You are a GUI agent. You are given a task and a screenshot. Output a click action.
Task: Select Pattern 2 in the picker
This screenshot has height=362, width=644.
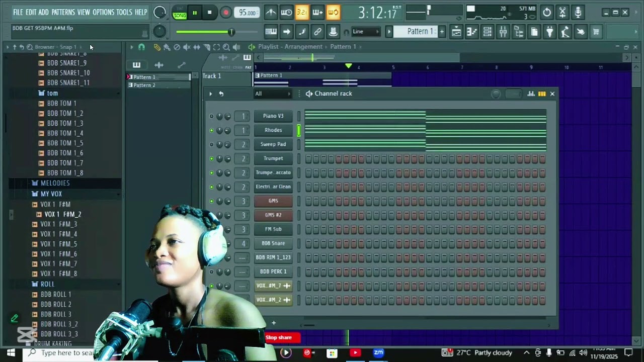click(x=159, y=85)
